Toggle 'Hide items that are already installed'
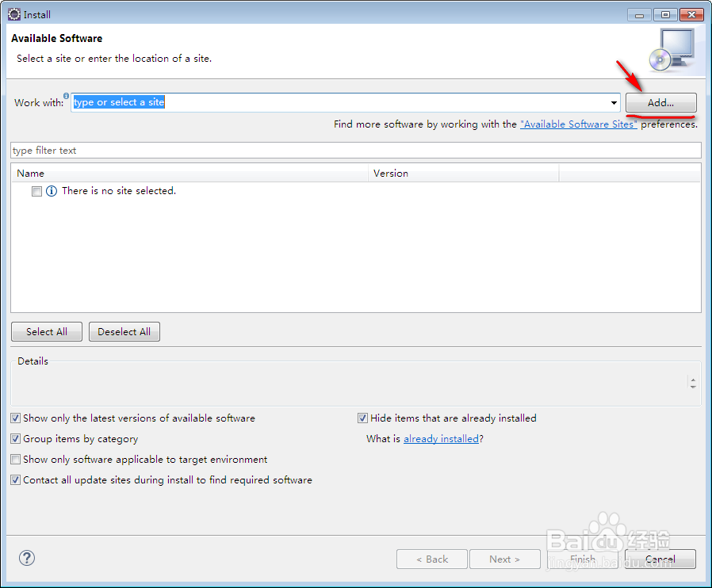The width and height of the screenshot is (712, 588). coord(362,418)
